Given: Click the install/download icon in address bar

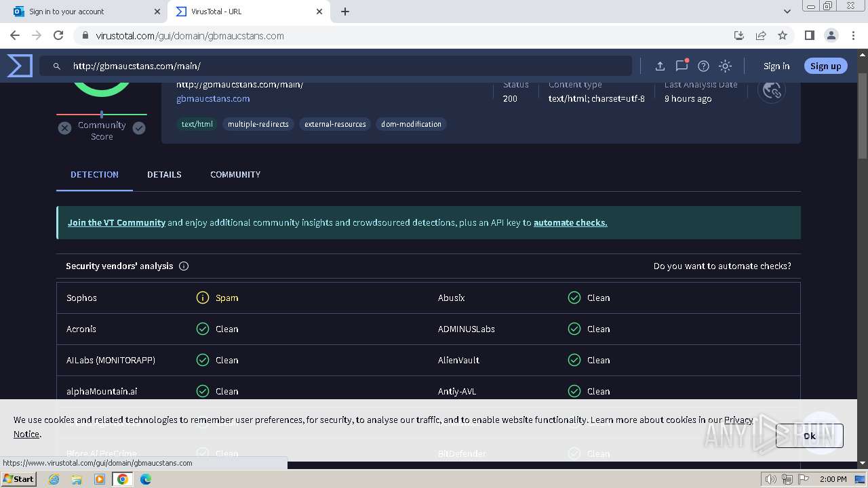Looking at the screenshot, I should [x=739, y=35].
